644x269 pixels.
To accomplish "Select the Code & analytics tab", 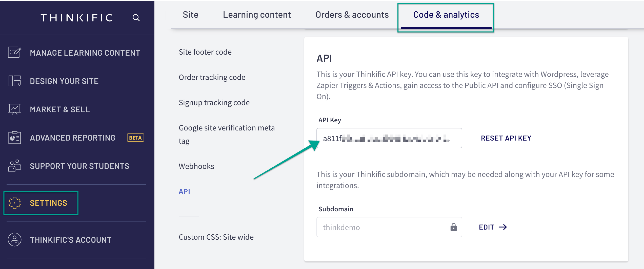I will 445,14.
